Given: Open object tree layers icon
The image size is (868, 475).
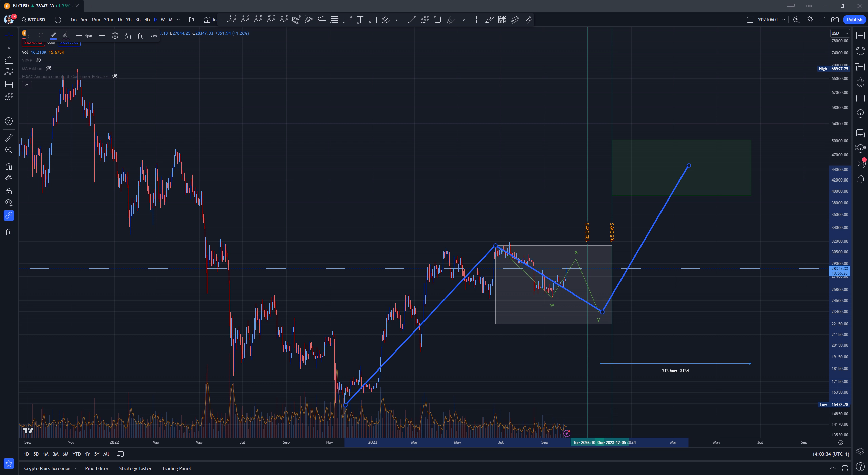Looking at the screenshot, I should [x=861, y=451].
